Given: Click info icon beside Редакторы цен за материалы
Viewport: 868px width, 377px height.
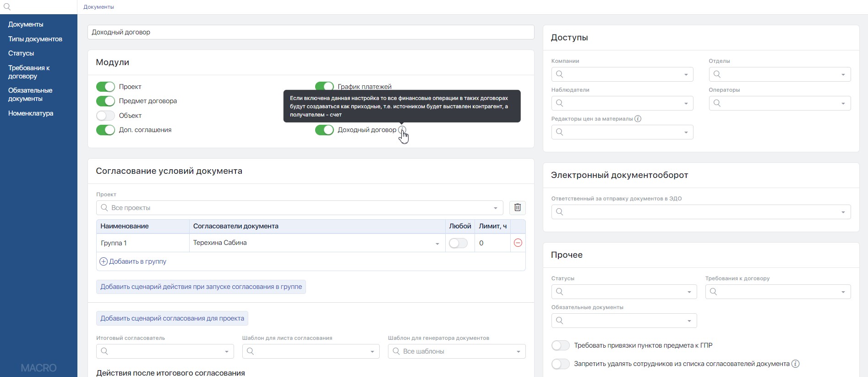Looking at the screenshot, I should pos(638,119).
